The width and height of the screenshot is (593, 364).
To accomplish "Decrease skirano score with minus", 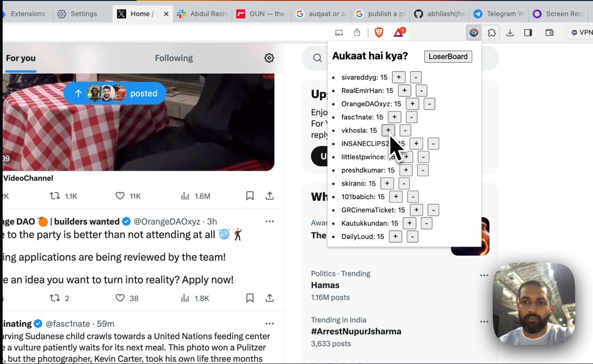I will point(404,183).
